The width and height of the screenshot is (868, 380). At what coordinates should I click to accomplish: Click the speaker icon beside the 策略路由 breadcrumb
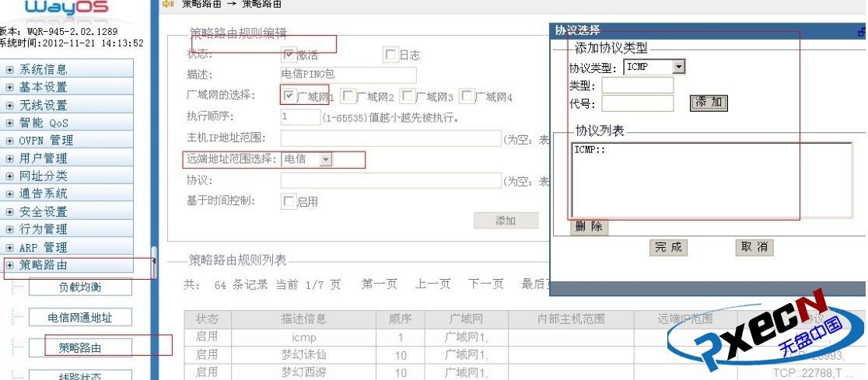click(x=166, y=4)
